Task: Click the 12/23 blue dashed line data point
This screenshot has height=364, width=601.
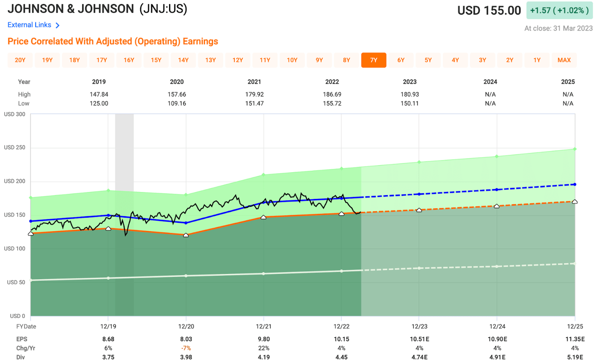Action: click(x=419, y=194)
